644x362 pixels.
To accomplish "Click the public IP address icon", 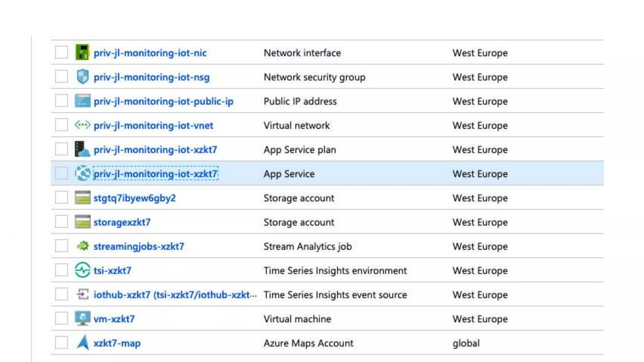I will [x=82, y=101].
